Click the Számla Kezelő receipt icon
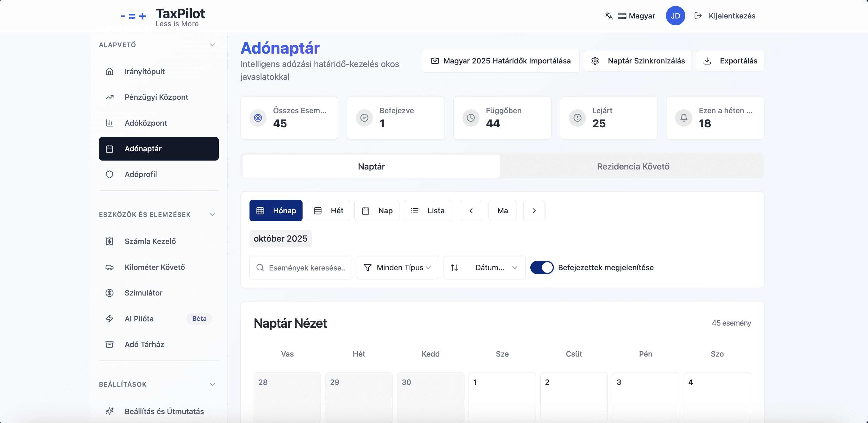Viewport: 868px width, 423px height. pos(109,242)
